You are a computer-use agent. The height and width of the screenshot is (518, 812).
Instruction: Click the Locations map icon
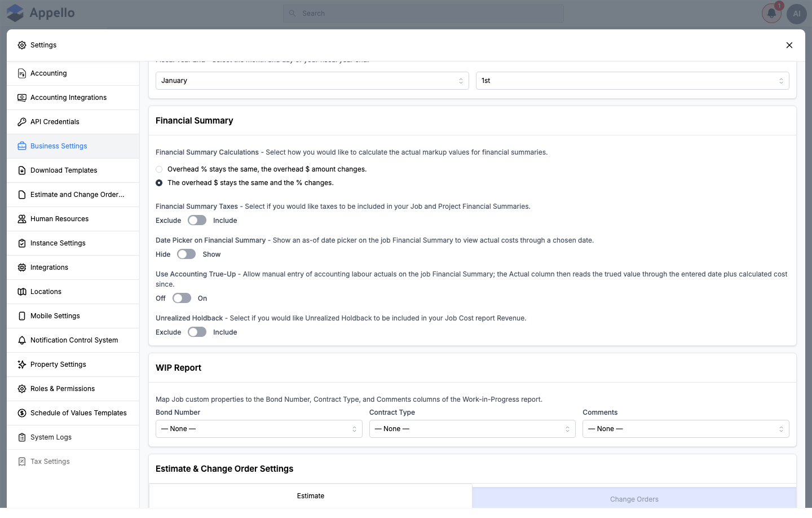pyautogui.click(x=22, y=292)
